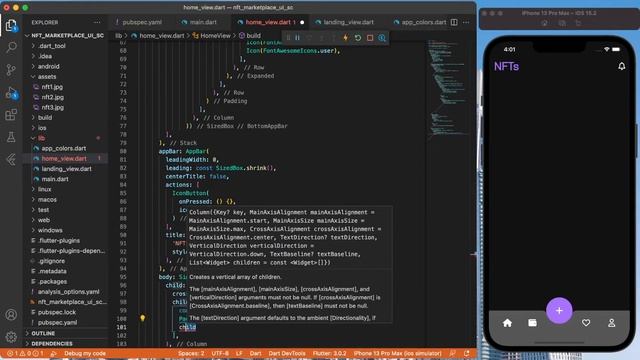This screenshot has height=360, width=640.
Task: Tap the wallet icon in simulator bottom bar
Action: click(532, 323)
